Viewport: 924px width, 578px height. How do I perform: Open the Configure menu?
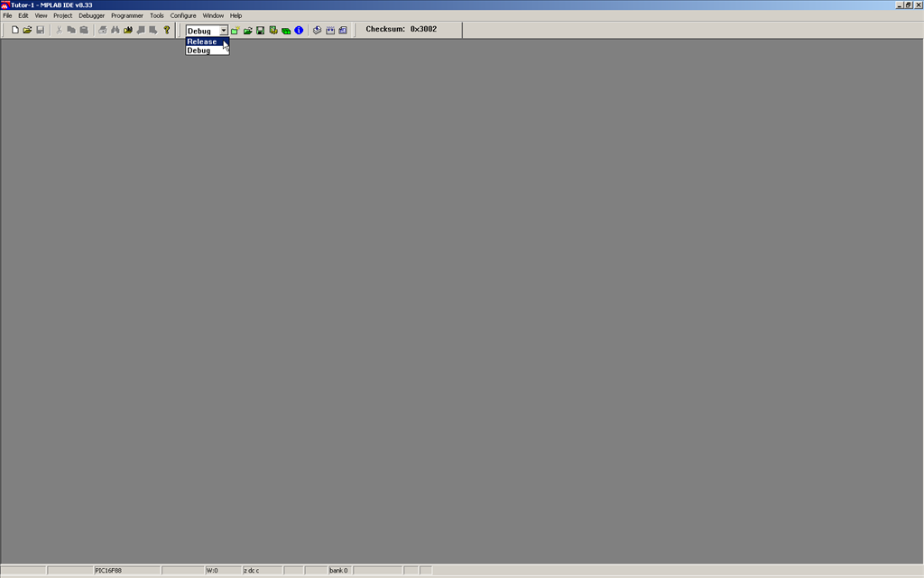[x=183, y=15]
